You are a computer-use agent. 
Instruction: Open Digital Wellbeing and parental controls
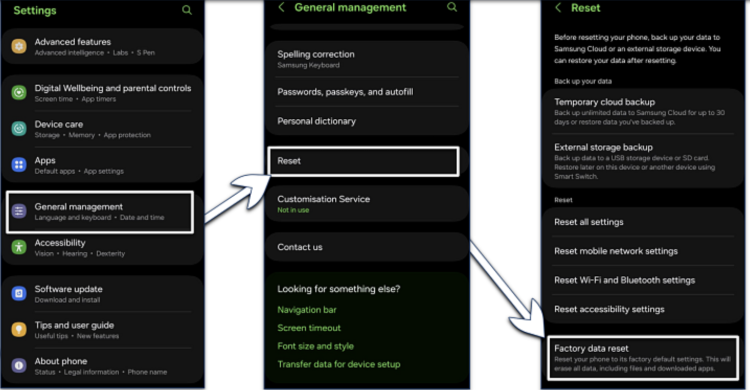click(102, 93)
